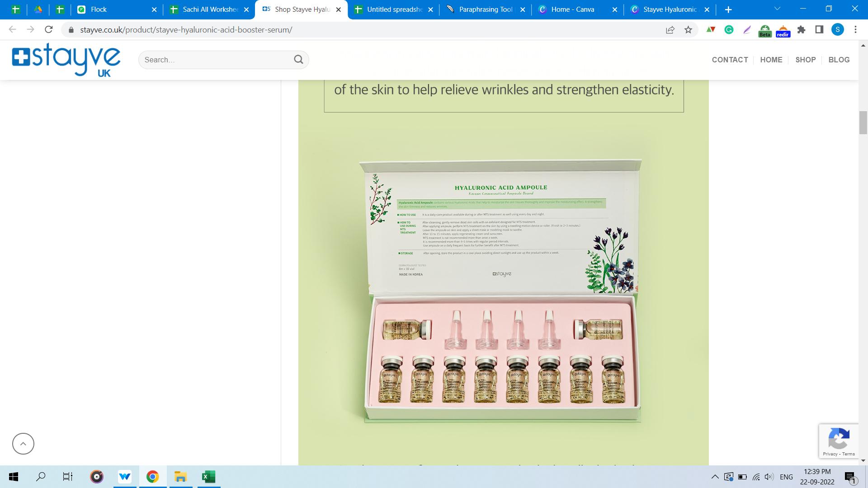Reload the page with the refresh icon
The image size is (868, 488).
[49, 30]
